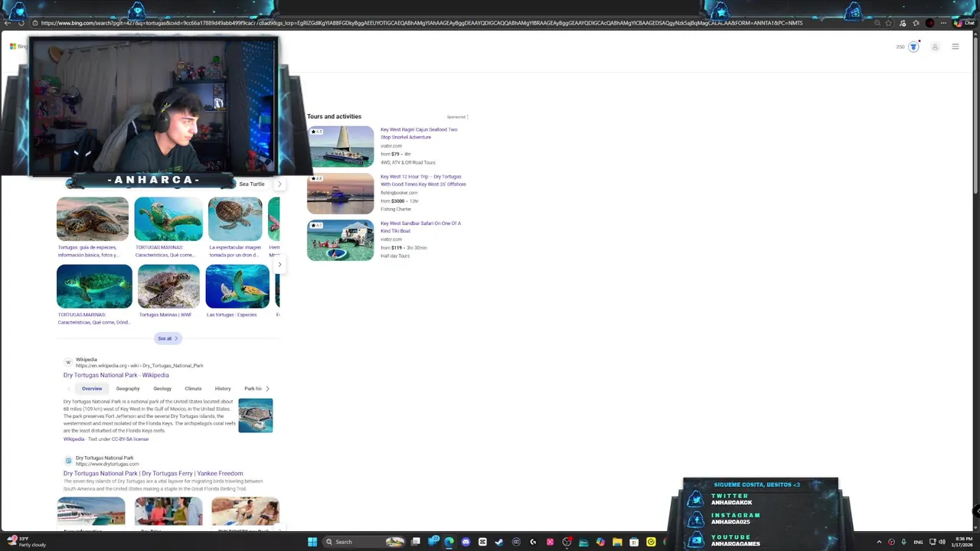Viewport: 980px width, 551px height.
Task: Open Fort Jefferson aerial thumbnail
Action: 256,416
